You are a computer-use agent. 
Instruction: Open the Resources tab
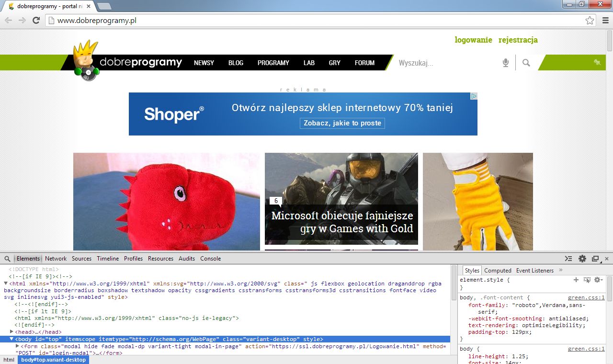(x=160, y=259)
